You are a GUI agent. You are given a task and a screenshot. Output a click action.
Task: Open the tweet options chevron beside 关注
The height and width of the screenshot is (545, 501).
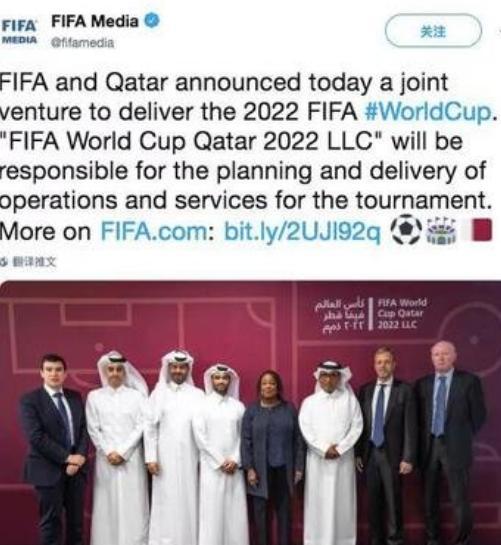tap(499, 31)
